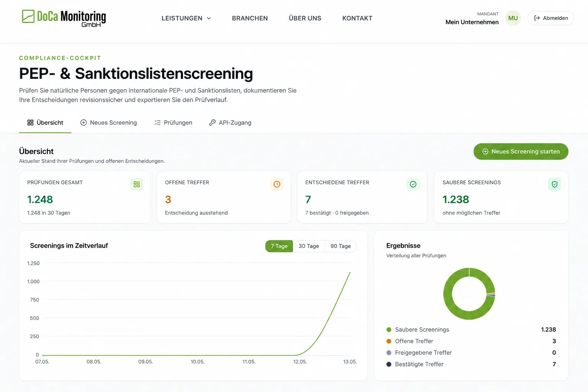Click the orange Offene Treffer legend dot

389,341
